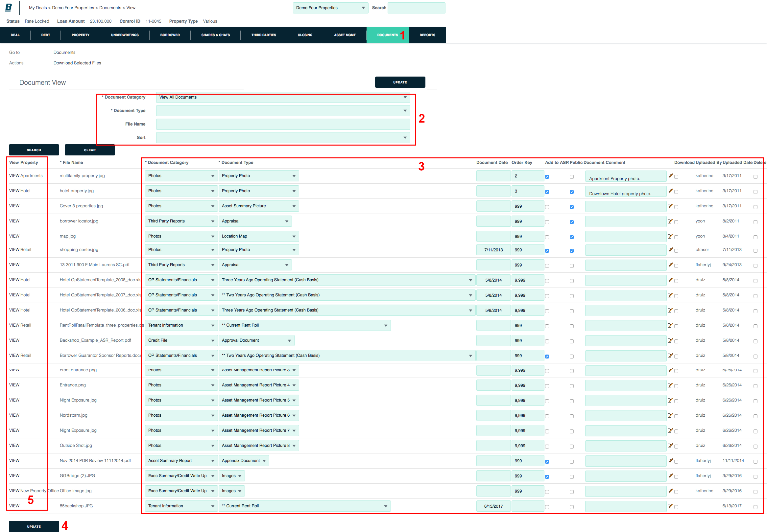Click the top Search input field
Viewport: 767px width, 532px height.
[416, 8]
